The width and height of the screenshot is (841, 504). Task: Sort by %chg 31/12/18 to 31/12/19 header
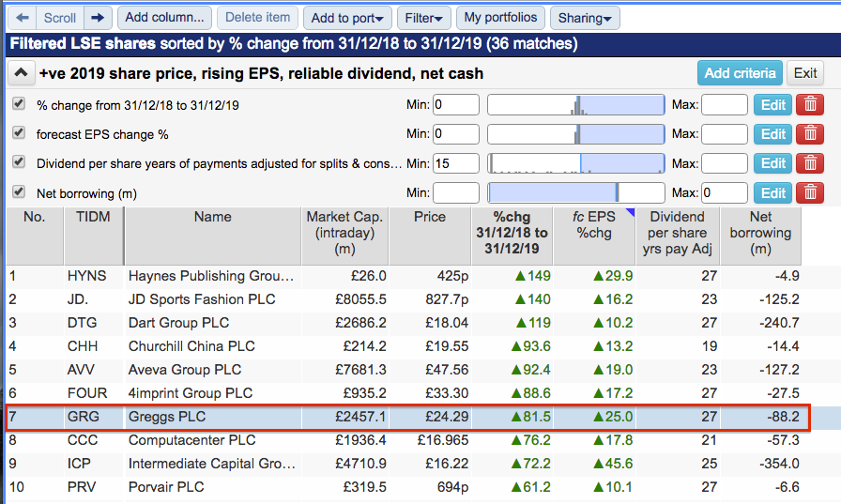(x=512, y=236)
